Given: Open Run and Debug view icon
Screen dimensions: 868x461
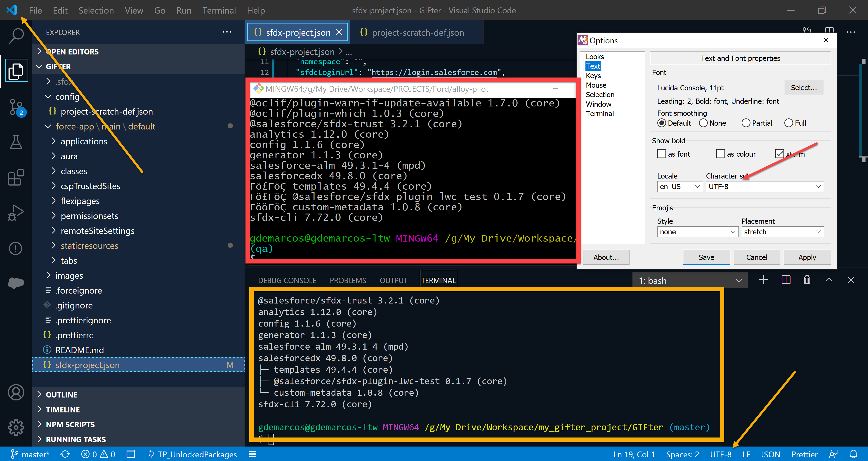Looking at the screenshot, I should pyautogui.click(x=16, y=213).
